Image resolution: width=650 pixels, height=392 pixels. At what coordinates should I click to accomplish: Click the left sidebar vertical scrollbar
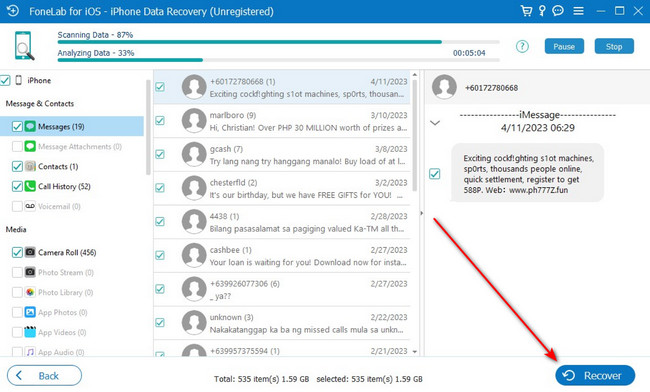[x=148, y=127]
